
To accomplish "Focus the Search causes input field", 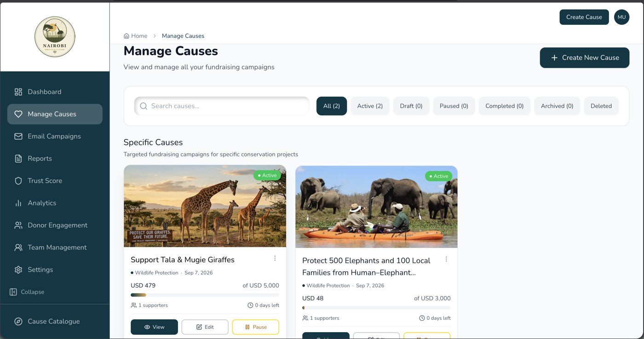I will [x=222, y=106].
